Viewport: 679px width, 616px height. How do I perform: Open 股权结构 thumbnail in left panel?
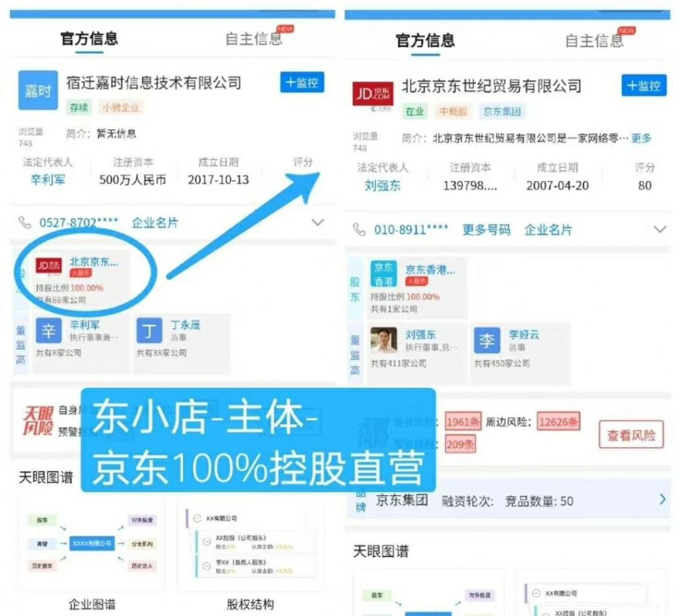(250, 544)
